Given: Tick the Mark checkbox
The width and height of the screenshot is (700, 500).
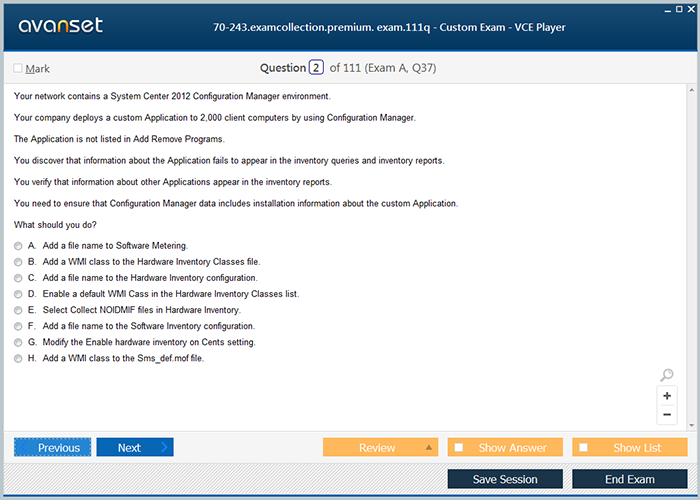Looking at the screenshot, I should (18, 68).
